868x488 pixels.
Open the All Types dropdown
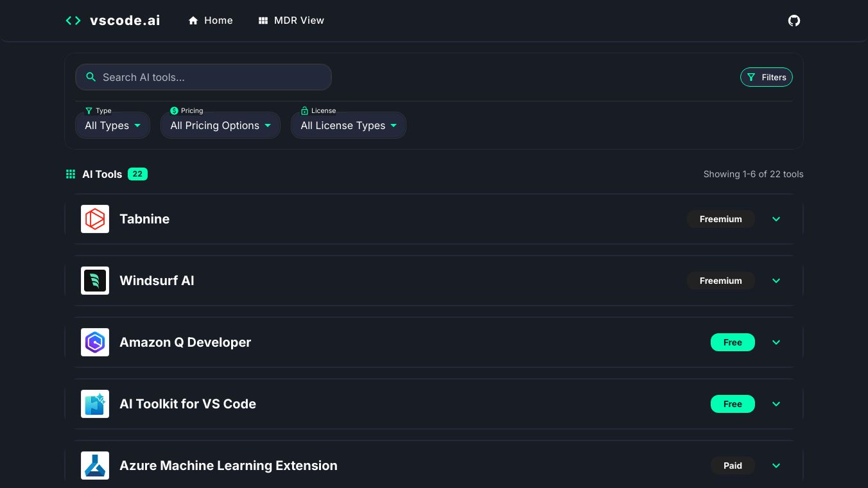[x=113, y=125]
